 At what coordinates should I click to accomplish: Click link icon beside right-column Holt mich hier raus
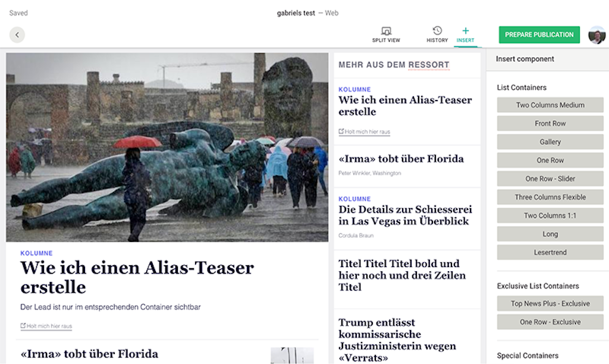click(341, 131)
